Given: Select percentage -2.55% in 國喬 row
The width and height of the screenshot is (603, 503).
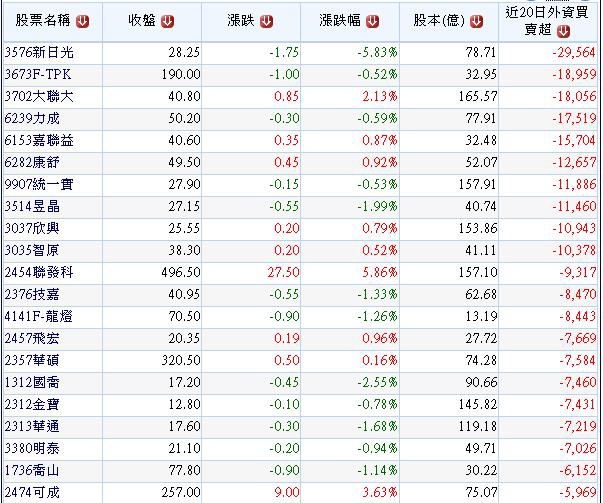Looking at the screenshot, I should click(x=378, y=383).
